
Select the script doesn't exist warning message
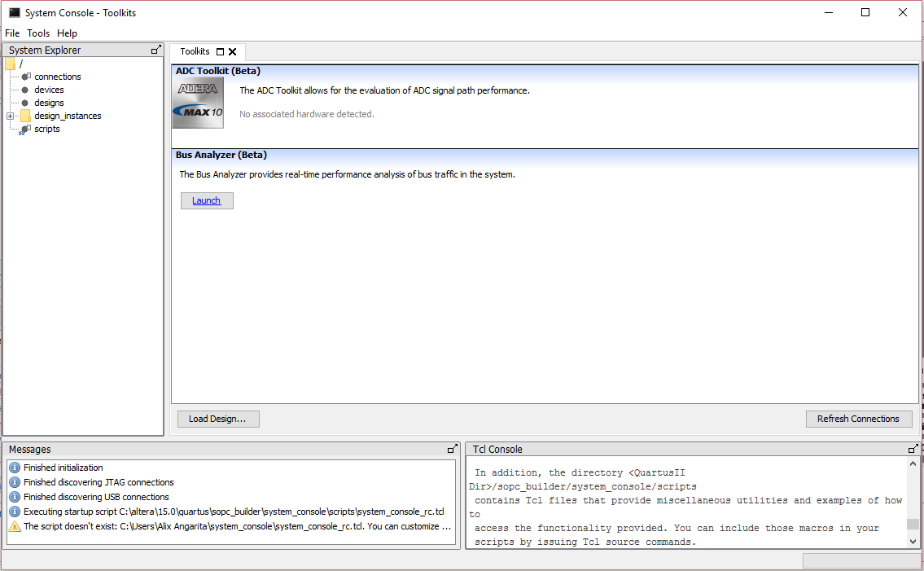(x=236, y=526)
